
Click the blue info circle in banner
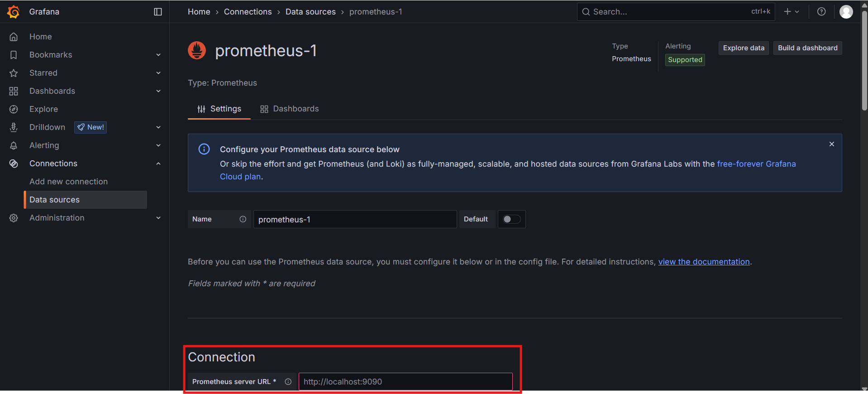(204, 149)
